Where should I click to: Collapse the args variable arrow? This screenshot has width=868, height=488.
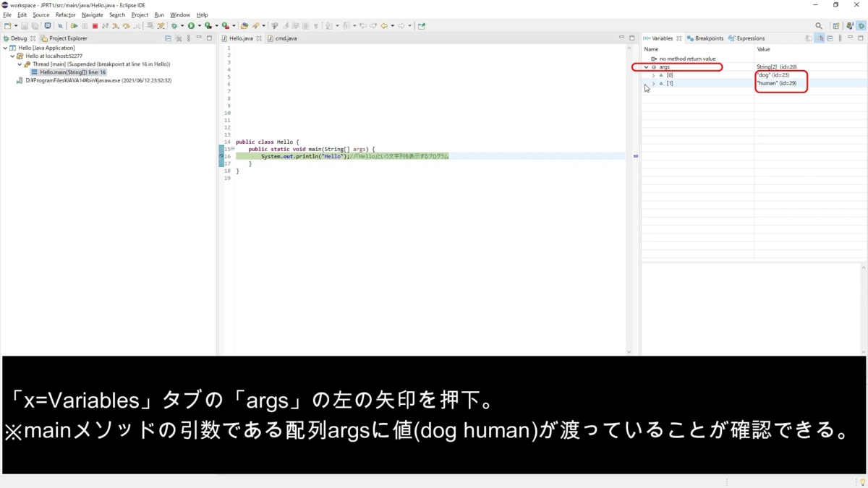pyautogui.click(x=646, y=67)
